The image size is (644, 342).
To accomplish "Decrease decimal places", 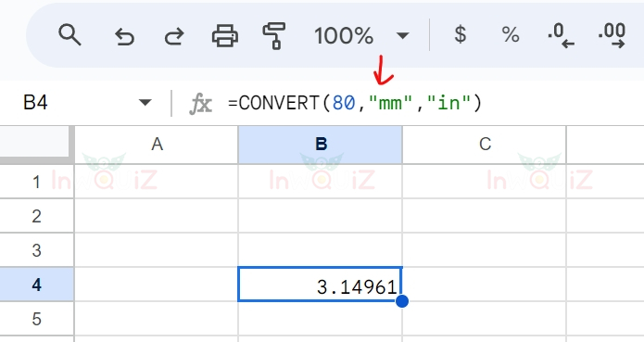I will coord(561,36).
